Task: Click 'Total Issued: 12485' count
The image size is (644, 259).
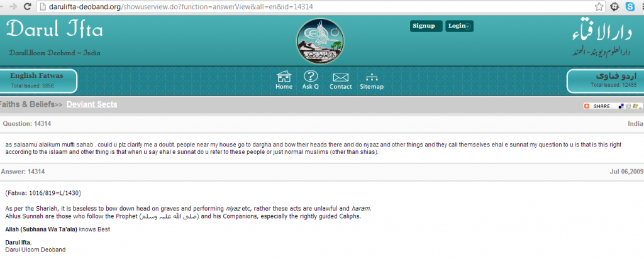Action: 614,85
